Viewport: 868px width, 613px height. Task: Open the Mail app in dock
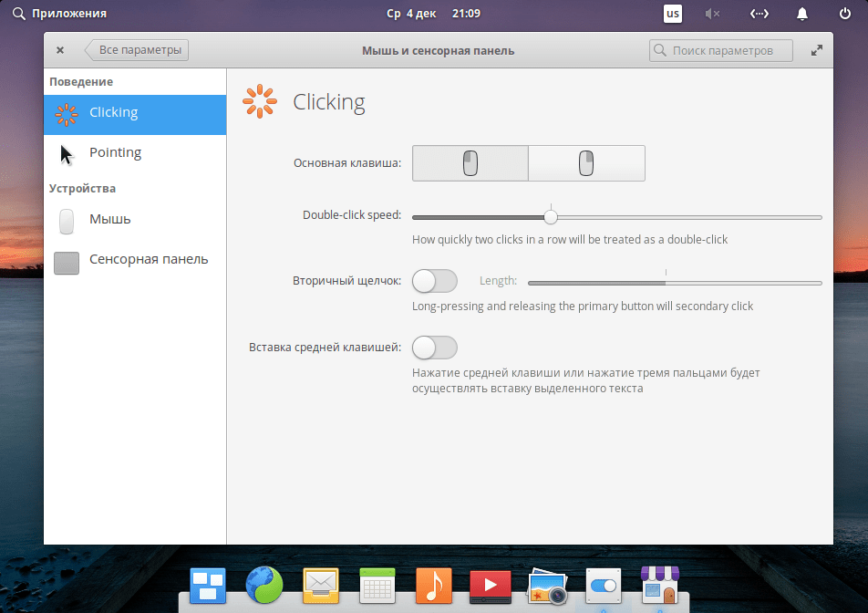[321, 586]
